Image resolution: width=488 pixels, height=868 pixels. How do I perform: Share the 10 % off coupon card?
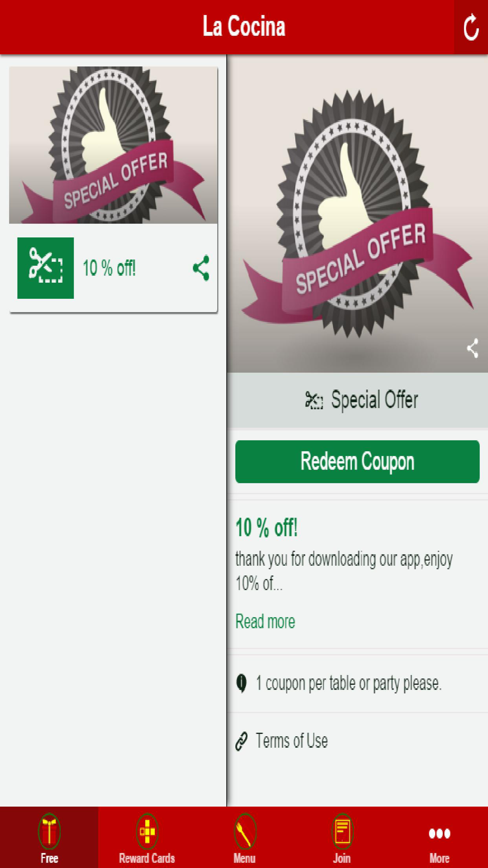point(201,268)
